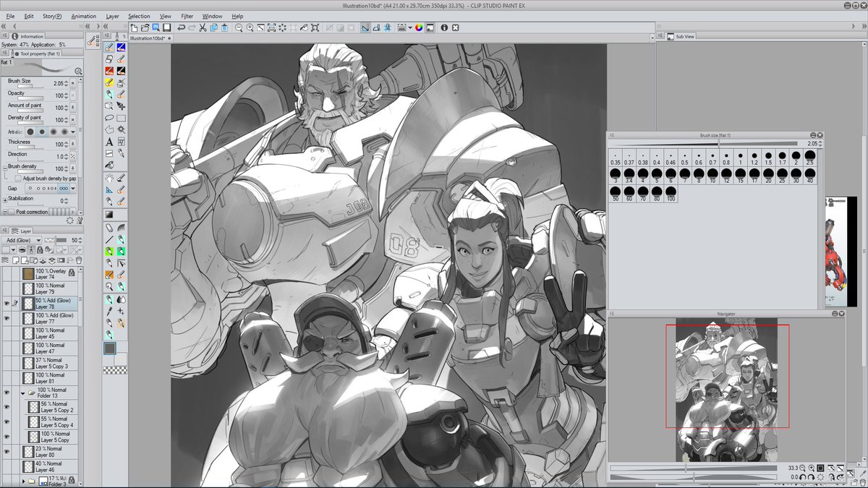Click the information 'i' icon in the command bar
The width and height of the screenshot is (868, 488).
[444, 28]
